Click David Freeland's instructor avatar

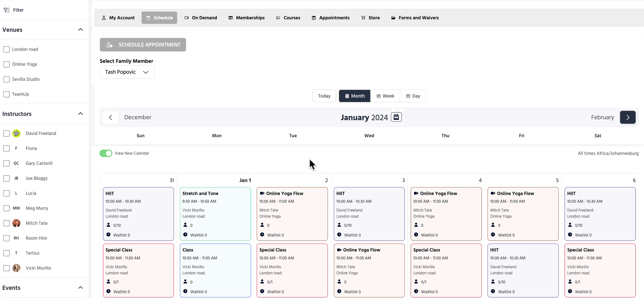pos(16,133)
